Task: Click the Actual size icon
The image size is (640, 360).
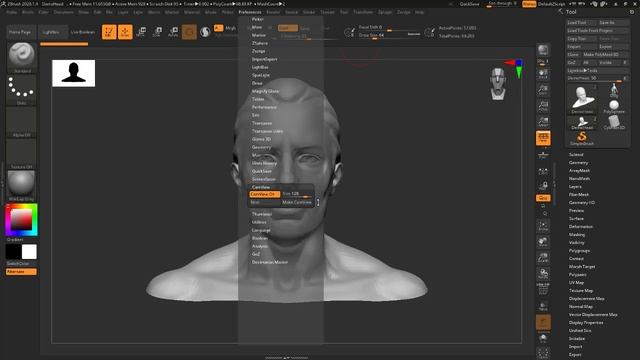Action: 543,106
